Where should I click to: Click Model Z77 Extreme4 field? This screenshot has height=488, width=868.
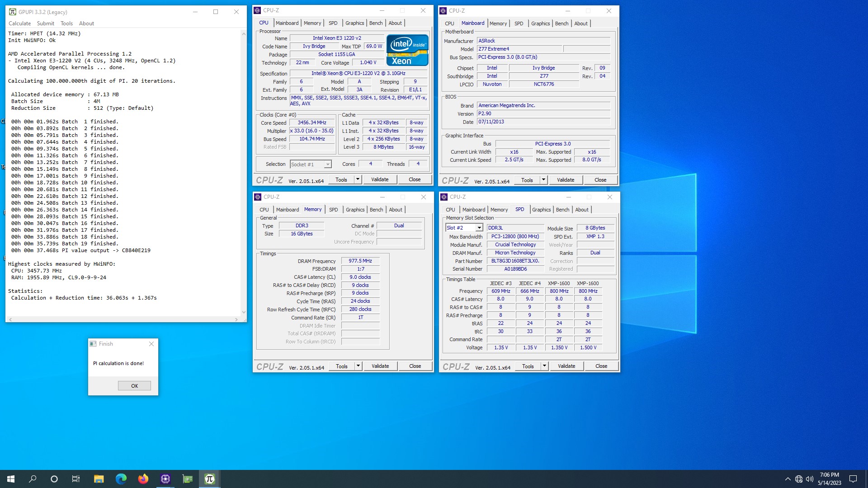519,49
